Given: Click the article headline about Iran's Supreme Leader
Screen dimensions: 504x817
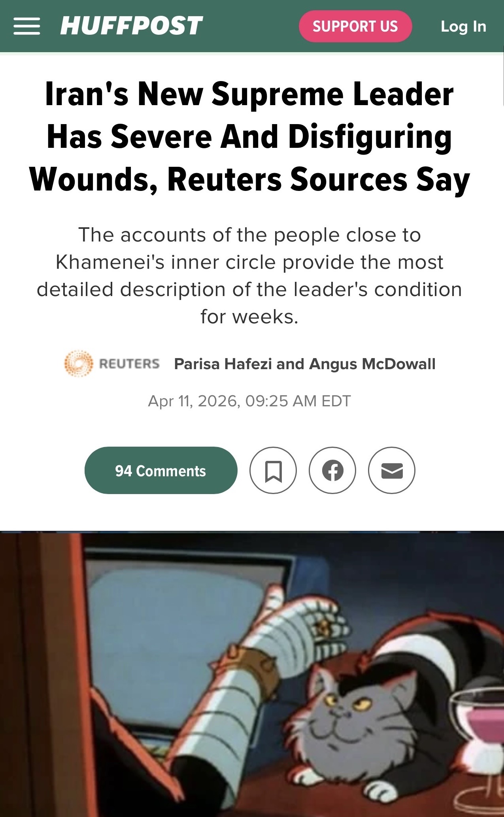Looking at the screenshot, I should [x=250, y=137].
